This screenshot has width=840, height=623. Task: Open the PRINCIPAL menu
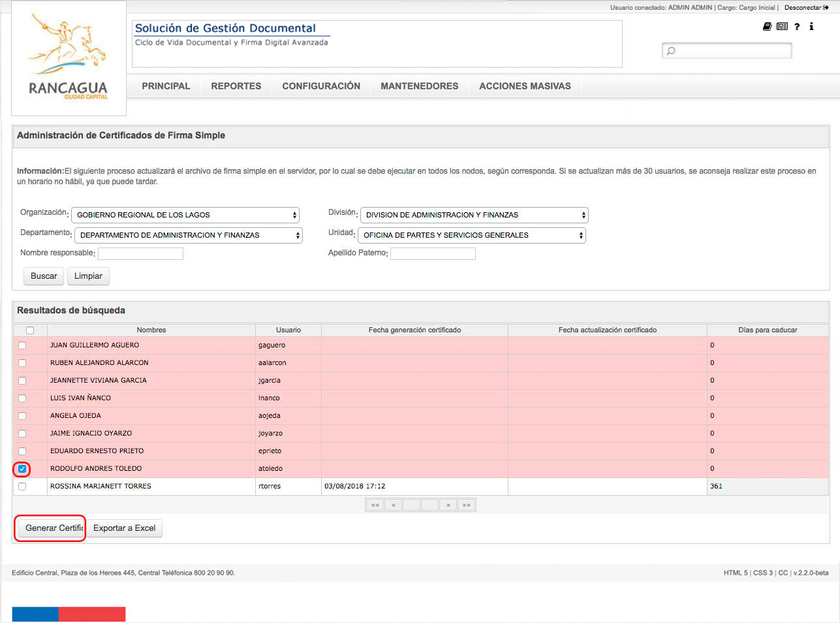tap(166, 86)
